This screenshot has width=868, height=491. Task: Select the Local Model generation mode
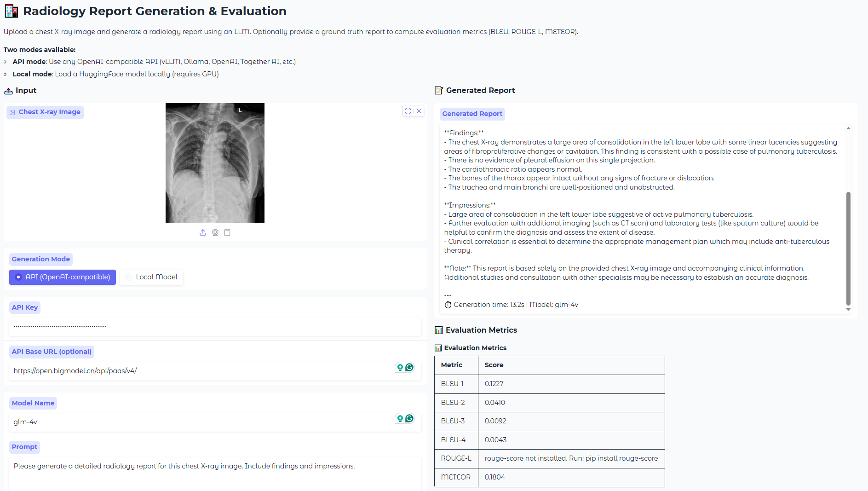tap(151, 277)
